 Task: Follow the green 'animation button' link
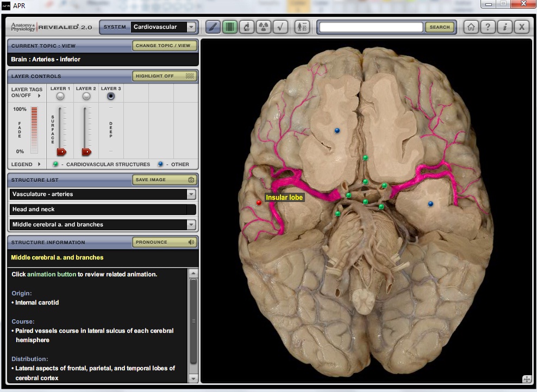52,274
